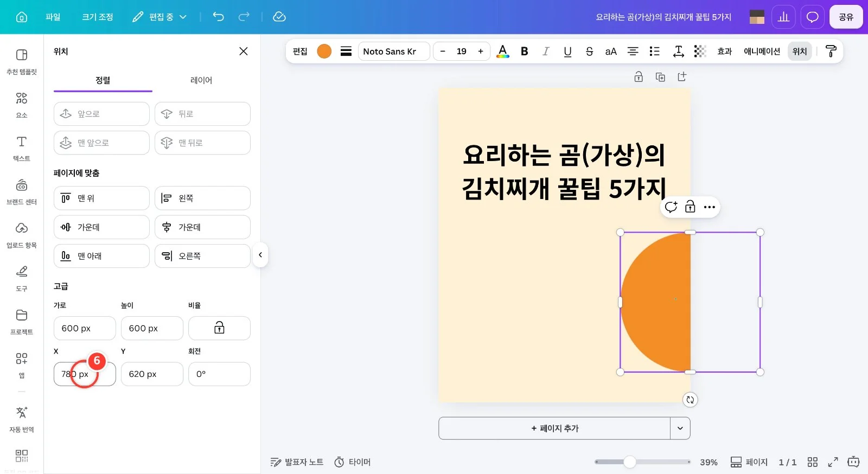Click the redo arrow
The image size is (868, 474).
[x=244, y=17]
